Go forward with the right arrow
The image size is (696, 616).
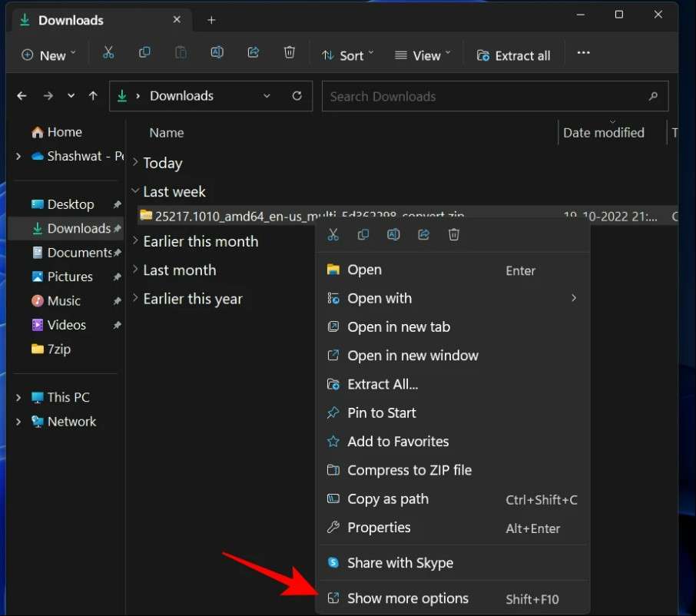click(48, 96)
